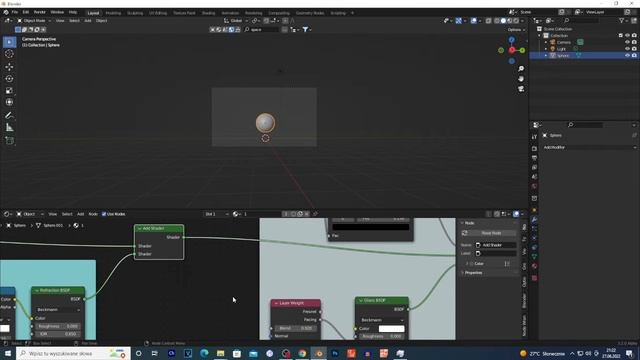
Task: Click the Add Shader node header
Action: [x=159, y=229]
